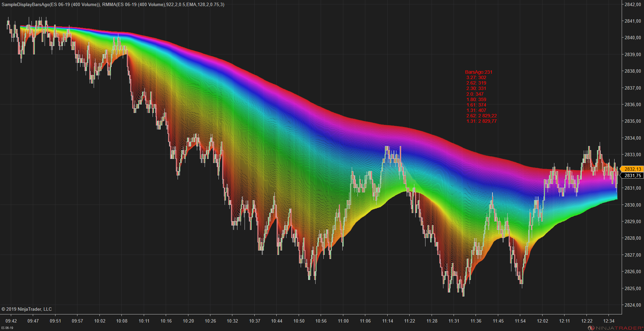Click the 2842,00 price axis label
The height and width of the screenshot is (331, 644).
click(632, 4)
